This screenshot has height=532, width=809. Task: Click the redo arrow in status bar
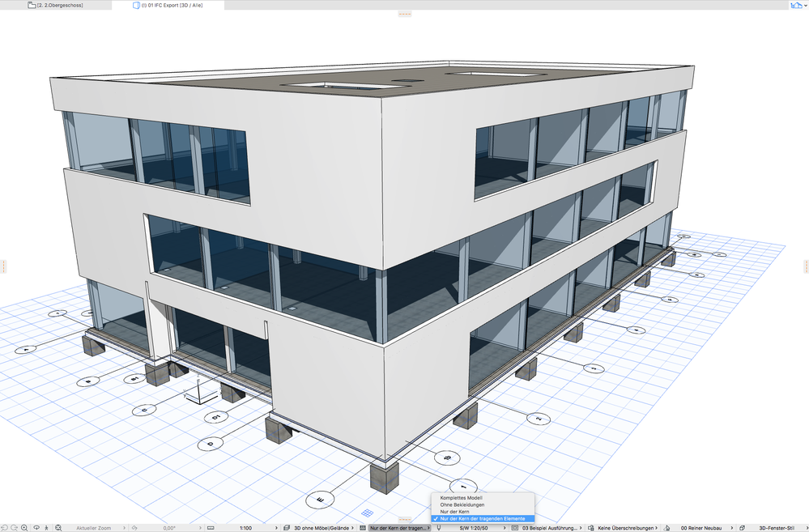14,528
